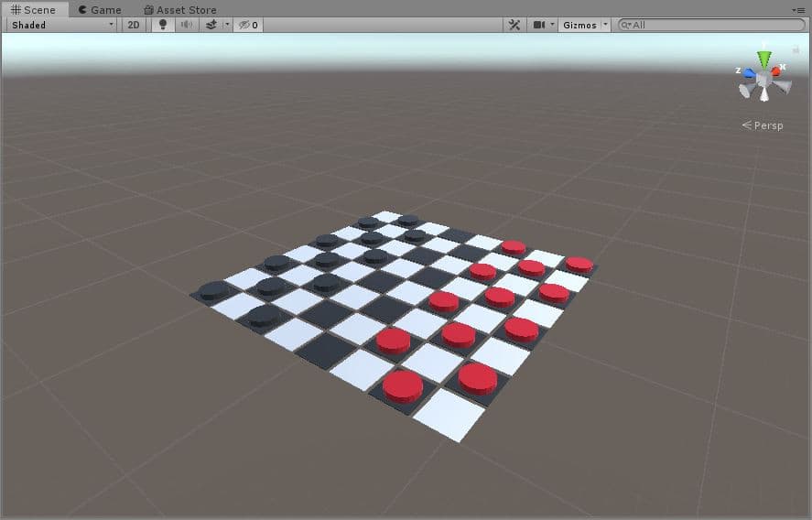Image resolution: width=812 pixels, height=520 pixels.
Task: Toggle 2D scene view mode
Action: click(x=134, y=25)
